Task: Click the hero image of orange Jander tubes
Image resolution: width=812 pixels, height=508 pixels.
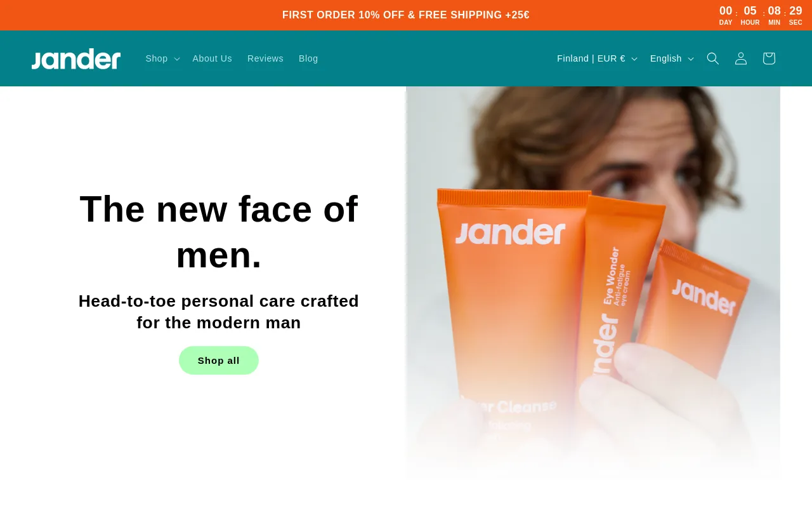Action: [593, 283]
